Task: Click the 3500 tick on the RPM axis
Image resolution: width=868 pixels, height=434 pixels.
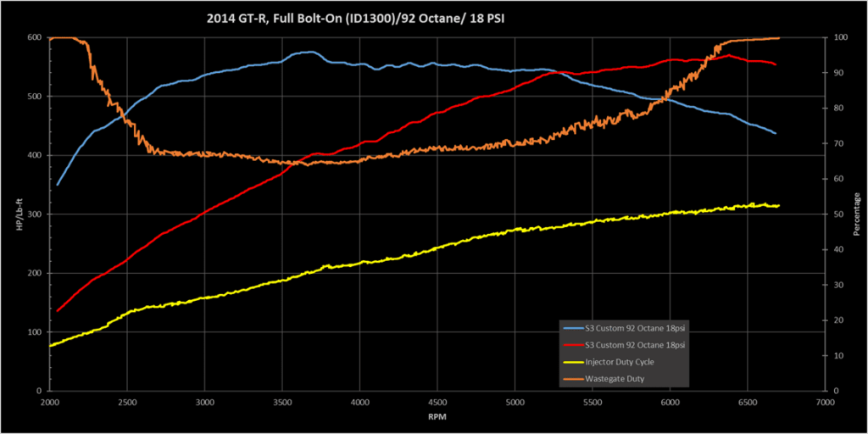Action: point(282,402)
